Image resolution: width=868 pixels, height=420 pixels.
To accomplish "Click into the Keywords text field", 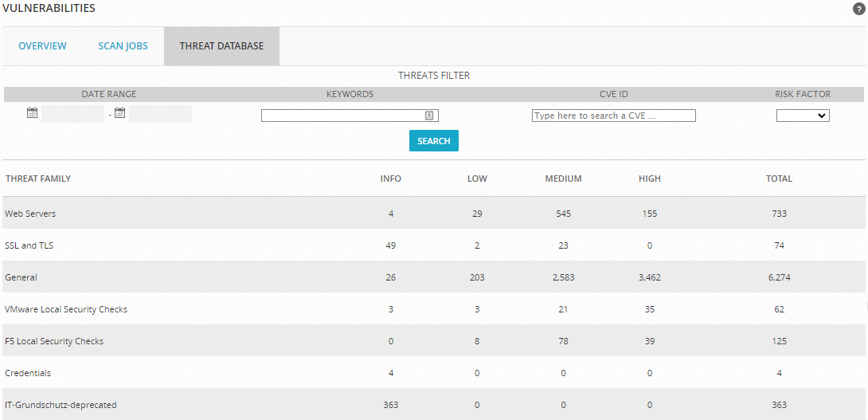I will (x=342, y=116).
